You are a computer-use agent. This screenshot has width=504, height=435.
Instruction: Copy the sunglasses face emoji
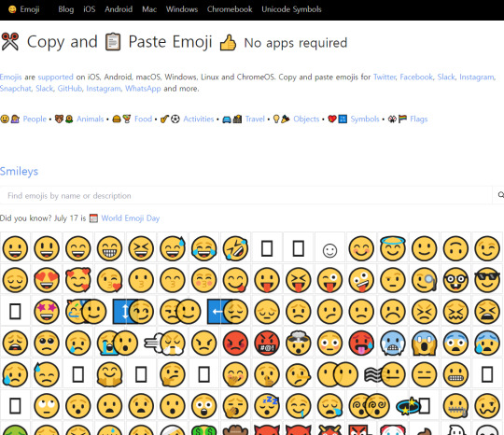pos(487,280)
